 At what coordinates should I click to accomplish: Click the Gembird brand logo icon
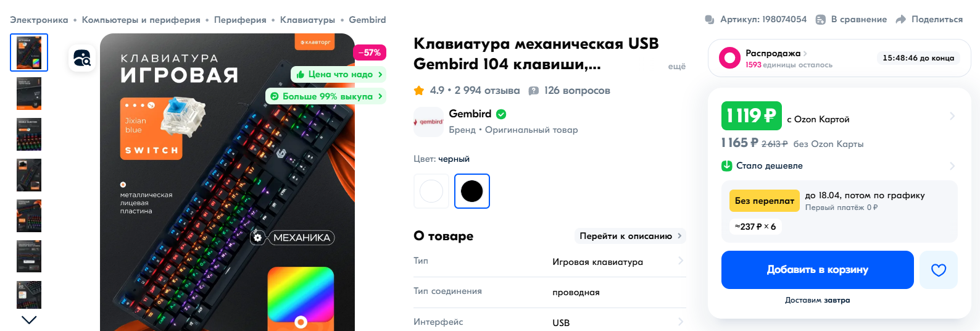pos(429,122)
